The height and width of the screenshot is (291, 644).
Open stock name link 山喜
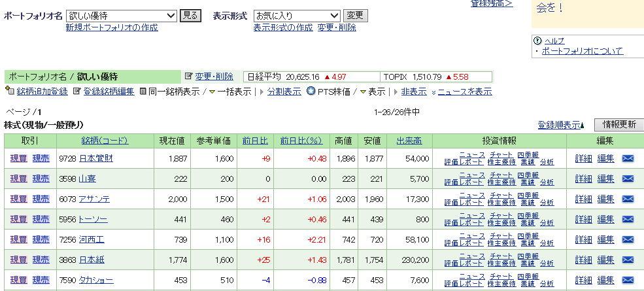[88, 179]
